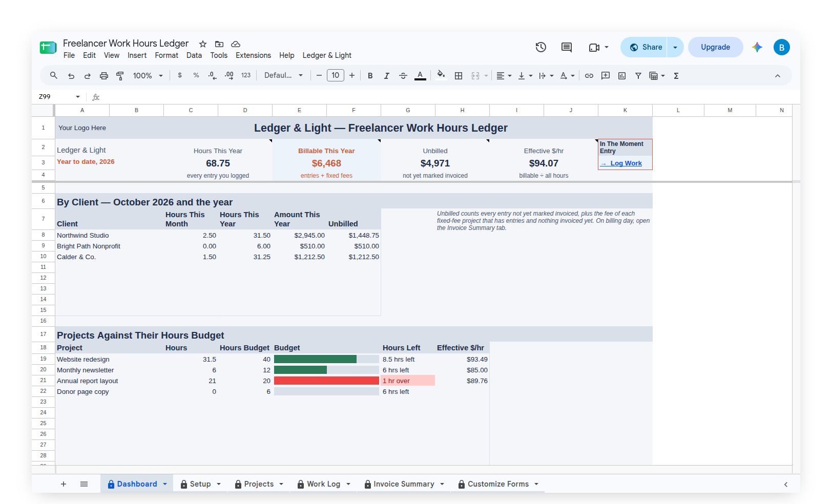Open the font family dropdown
832x504 pixels.
click(x=284, y=75)
